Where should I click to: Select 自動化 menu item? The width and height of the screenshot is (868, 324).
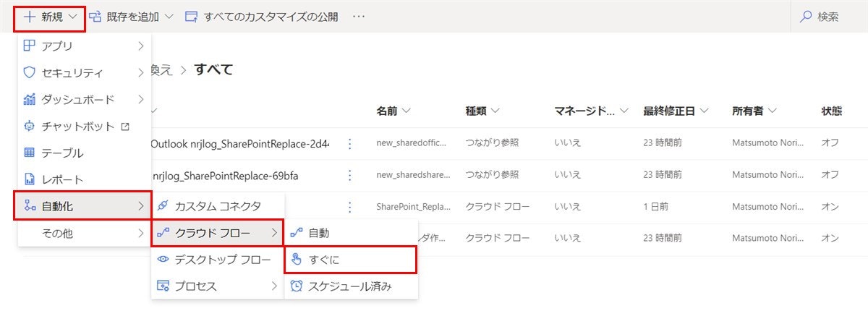(83, 206)
